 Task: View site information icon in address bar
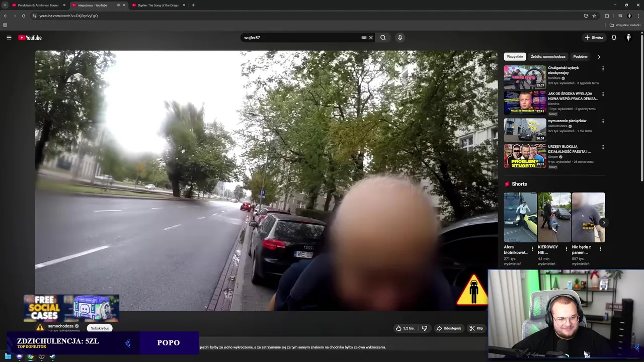34,16
